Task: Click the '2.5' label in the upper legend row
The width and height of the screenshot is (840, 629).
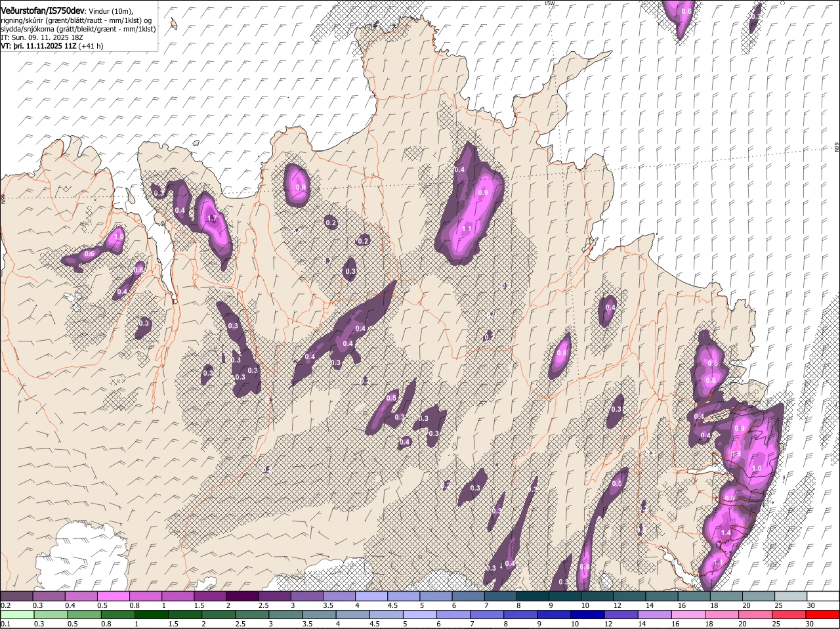Action: (x=263, y=605)
